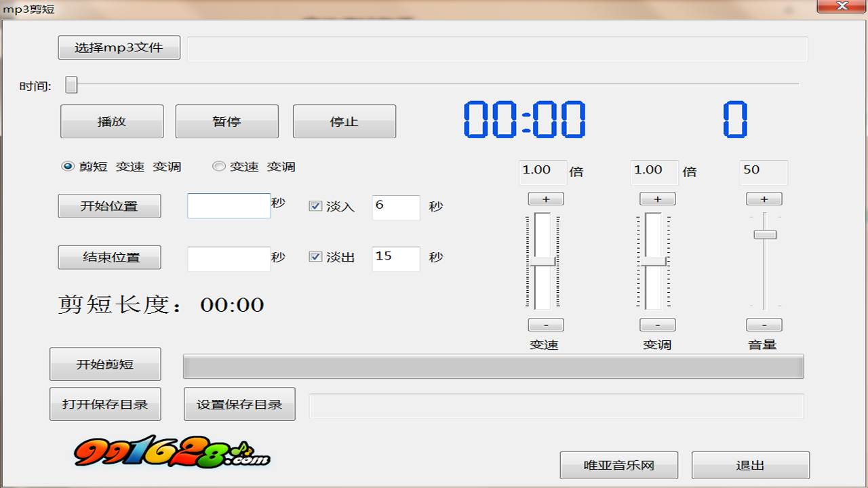Uncheck the 淡出 fade-out checkbox
This screenshot has height=488, width=868.
pos(315,258)
